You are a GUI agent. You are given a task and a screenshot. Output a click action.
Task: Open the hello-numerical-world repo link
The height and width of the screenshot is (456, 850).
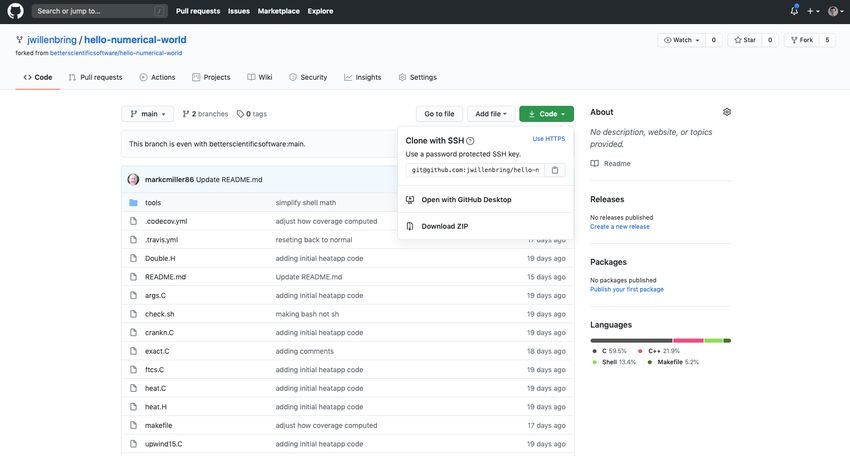pyautogui.click(x=135, y=40)
